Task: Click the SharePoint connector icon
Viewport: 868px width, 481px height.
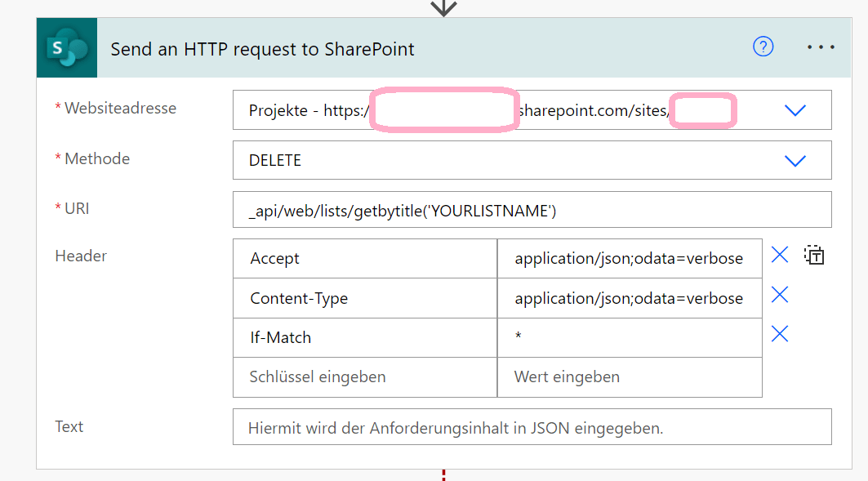Action: [x=66, y=47]
